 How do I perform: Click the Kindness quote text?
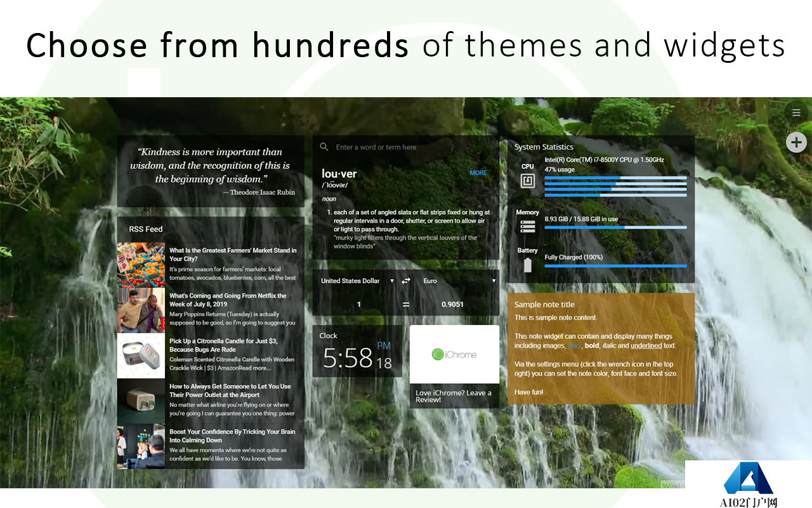pos(211,166)
